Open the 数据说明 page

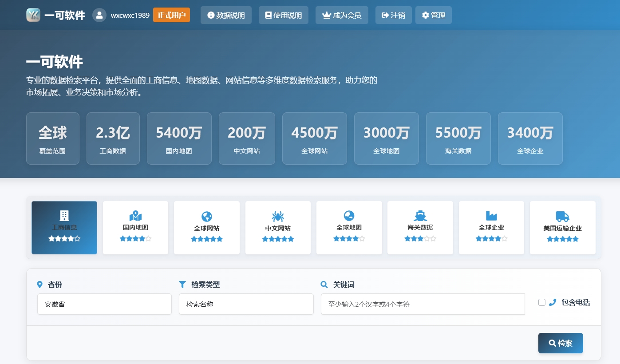(226, 15)
